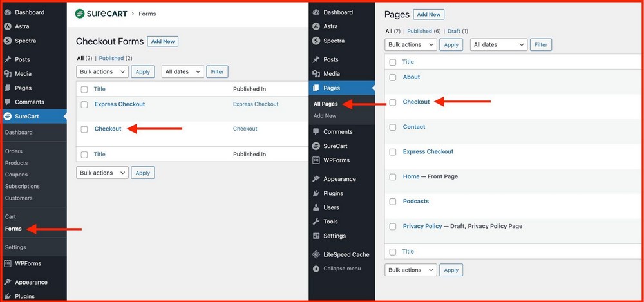Click the Users icon in right window sidebar
This screenshot has height=302, width=644.
pos(316,207)
